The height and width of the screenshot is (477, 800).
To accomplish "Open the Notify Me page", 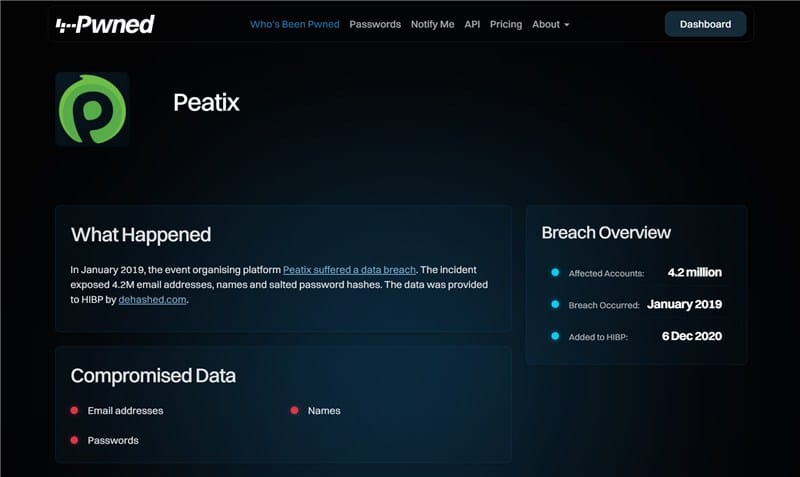I will 432,24.
